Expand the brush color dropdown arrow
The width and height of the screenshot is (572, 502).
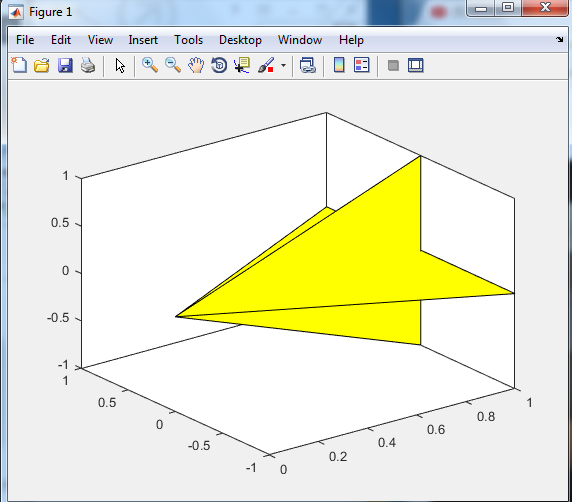283,66
